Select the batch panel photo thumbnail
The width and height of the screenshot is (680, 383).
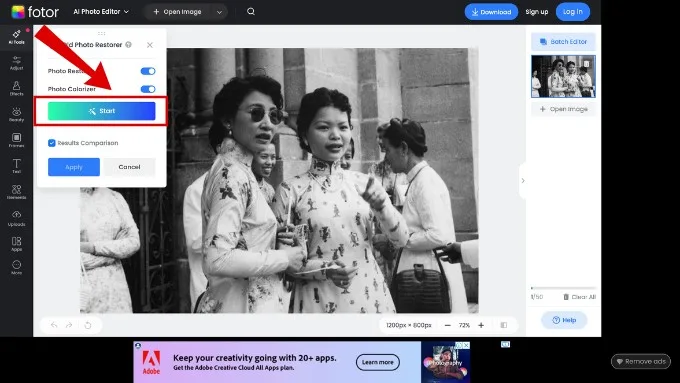(x=563, y=76)
